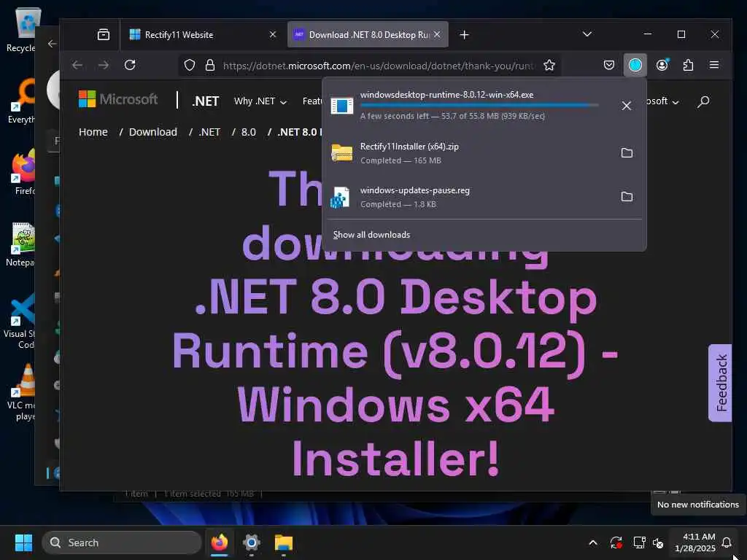Click the taskbar Search box
This screenshot has width=747, height=560.
tap(122, 542)
